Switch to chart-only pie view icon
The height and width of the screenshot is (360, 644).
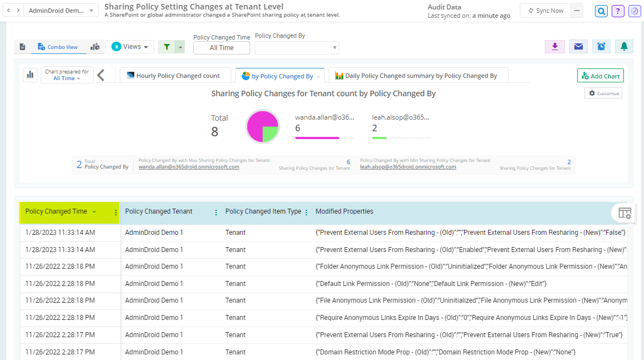pyautogui.click(x=96, y=47)
